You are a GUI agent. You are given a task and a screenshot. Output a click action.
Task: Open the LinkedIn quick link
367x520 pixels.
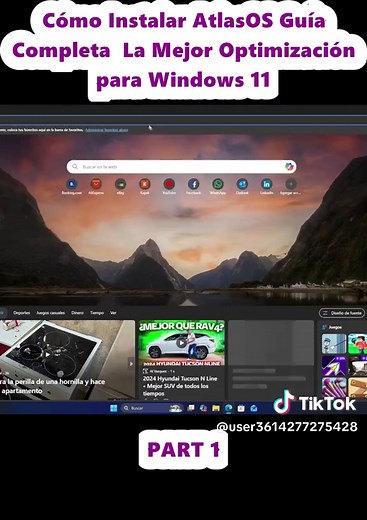point(267,184)
